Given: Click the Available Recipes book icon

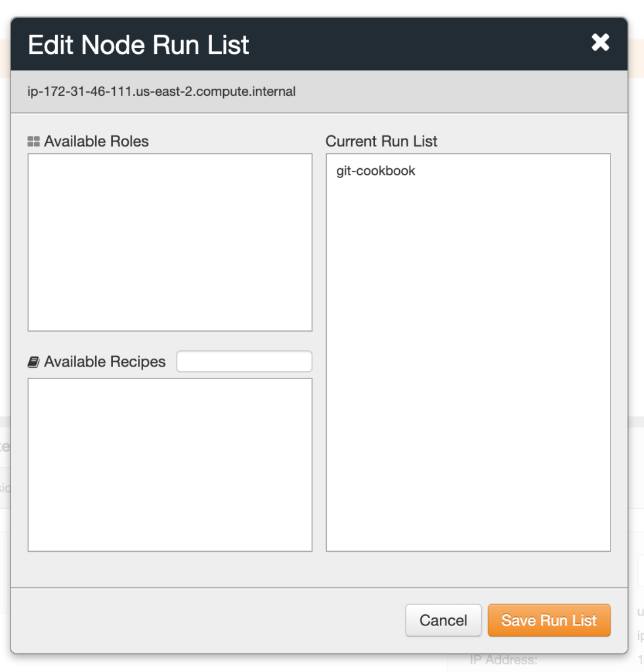Looking at the screenshot, I should (x=34, y=362).
